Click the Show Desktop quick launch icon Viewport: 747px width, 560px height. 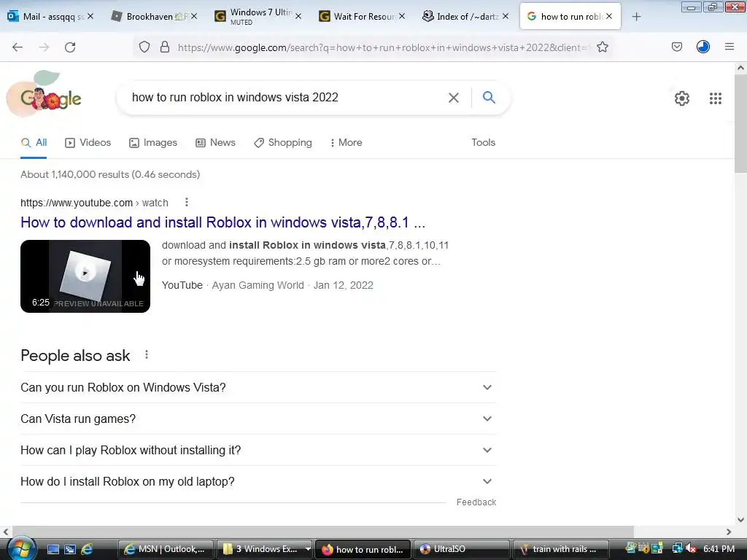click(x=53, y=549)
